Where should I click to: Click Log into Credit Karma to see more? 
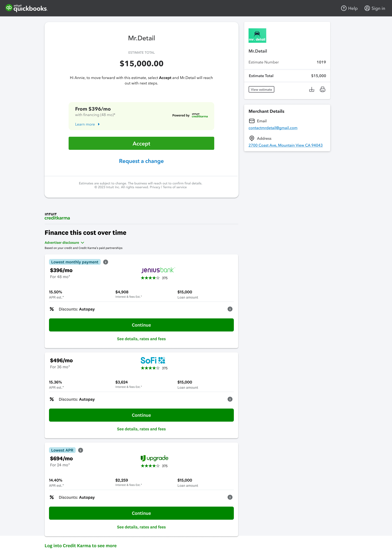pyautogui.click(x=80, y=546)
